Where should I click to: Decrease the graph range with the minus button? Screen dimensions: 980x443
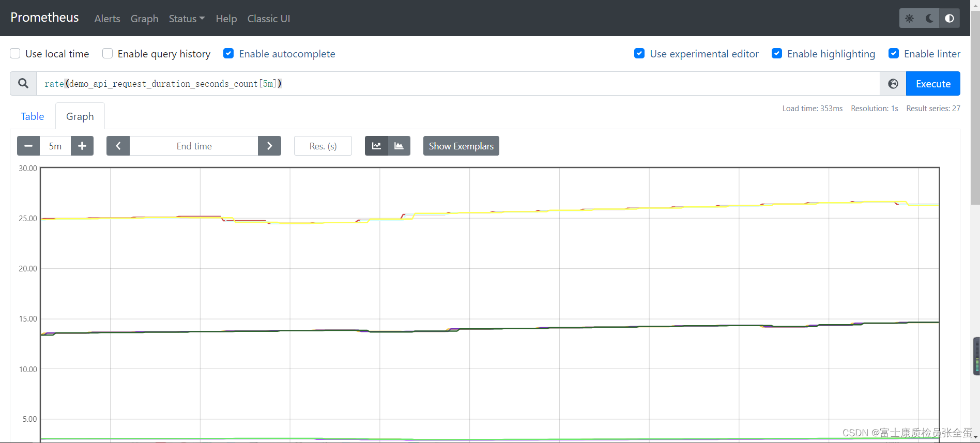[x=28, y=146]
